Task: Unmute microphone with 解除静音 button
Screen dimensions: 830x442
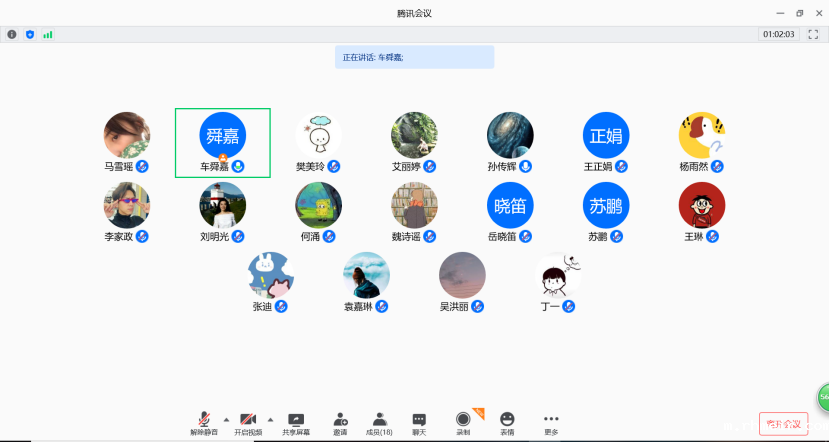Action: coord(204,422)
